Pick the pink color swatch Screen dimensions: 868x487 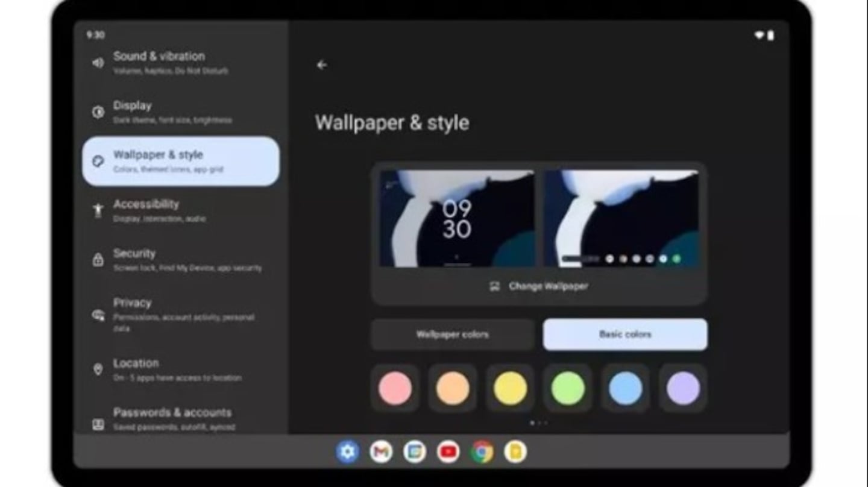[395, 388]
